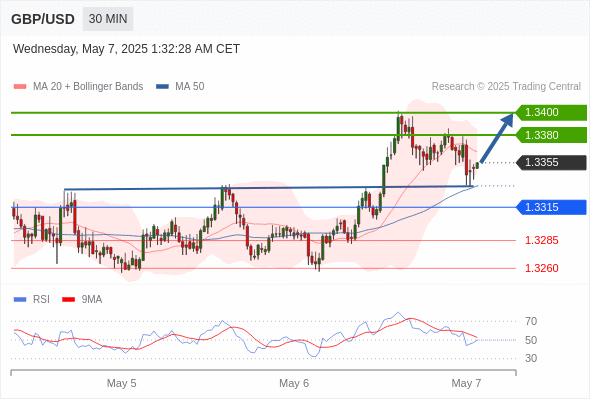Screen dimensions: 590x400
Task: Click the 1.3355 current price tag
Action: [551, 163]
